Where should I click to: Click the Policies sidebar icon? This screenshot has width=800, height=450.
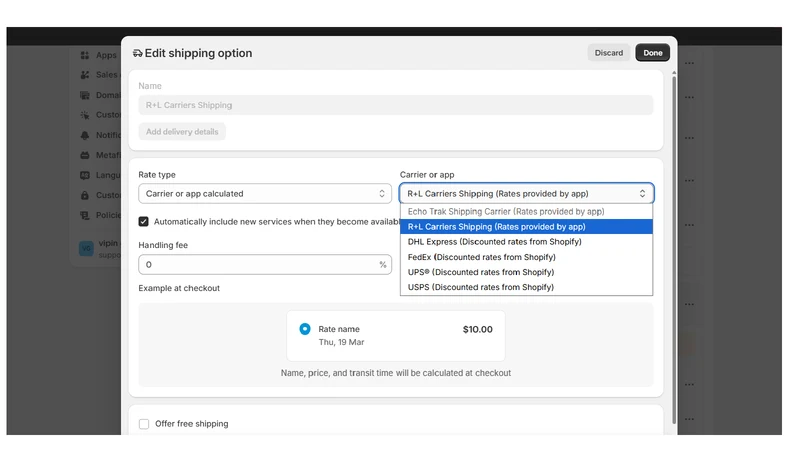click(x=85, y=215)
